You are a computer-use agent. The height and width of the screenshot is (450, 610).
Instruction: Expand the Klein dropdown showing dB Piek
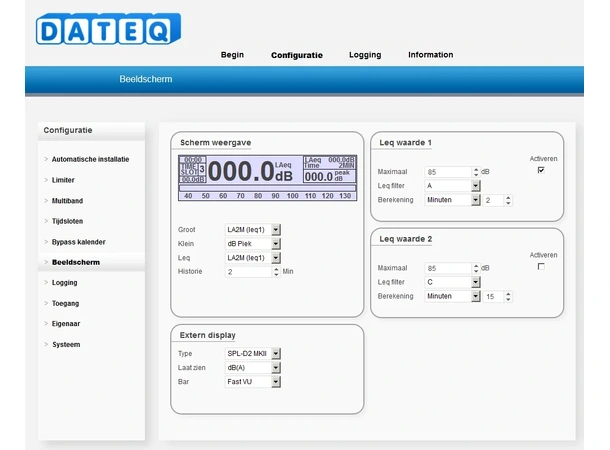click(252, 243)
